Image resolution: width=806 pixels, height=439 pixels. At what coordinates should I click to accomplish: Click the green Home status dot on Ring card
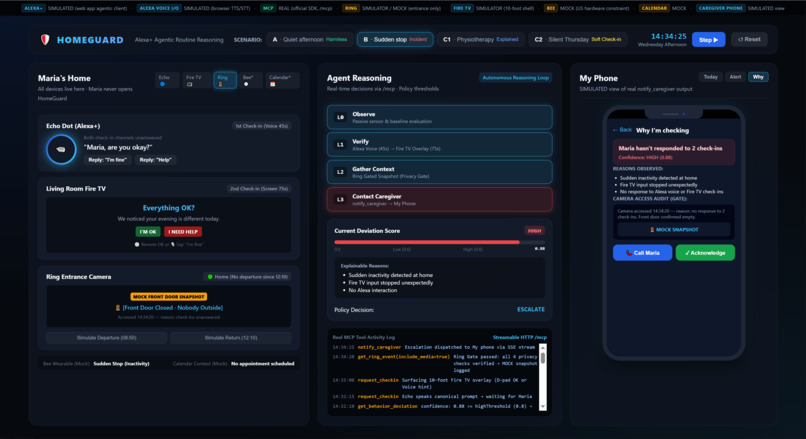pyautogui.click(x=210, y=277)
